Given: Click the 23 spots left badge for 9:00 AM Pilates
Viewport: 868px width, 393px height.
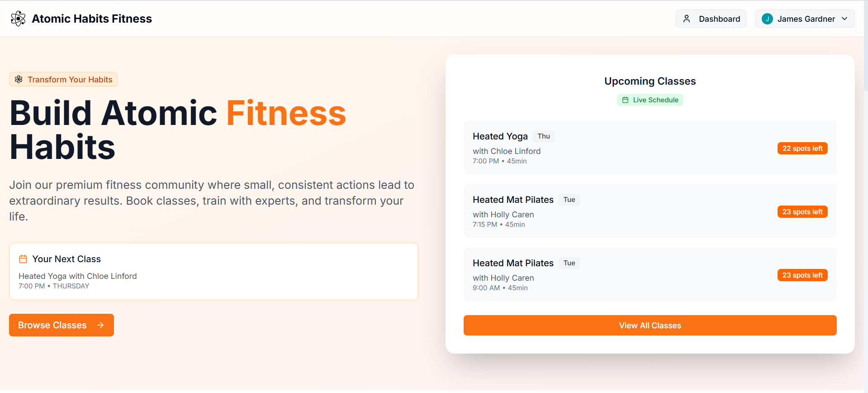Looking at the screenshot, I should pos(802,275).
